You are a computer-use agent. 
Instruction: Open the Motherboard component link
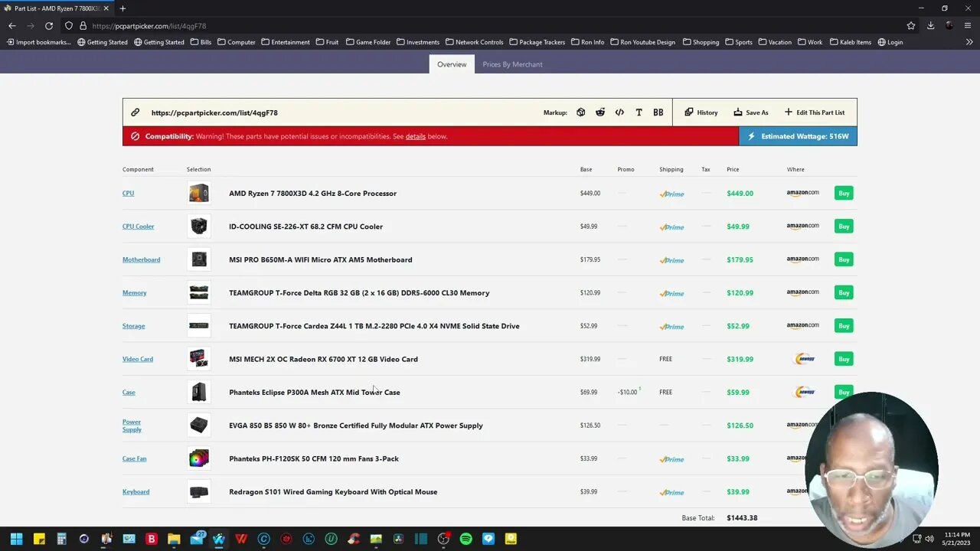[x=141, y=259]
